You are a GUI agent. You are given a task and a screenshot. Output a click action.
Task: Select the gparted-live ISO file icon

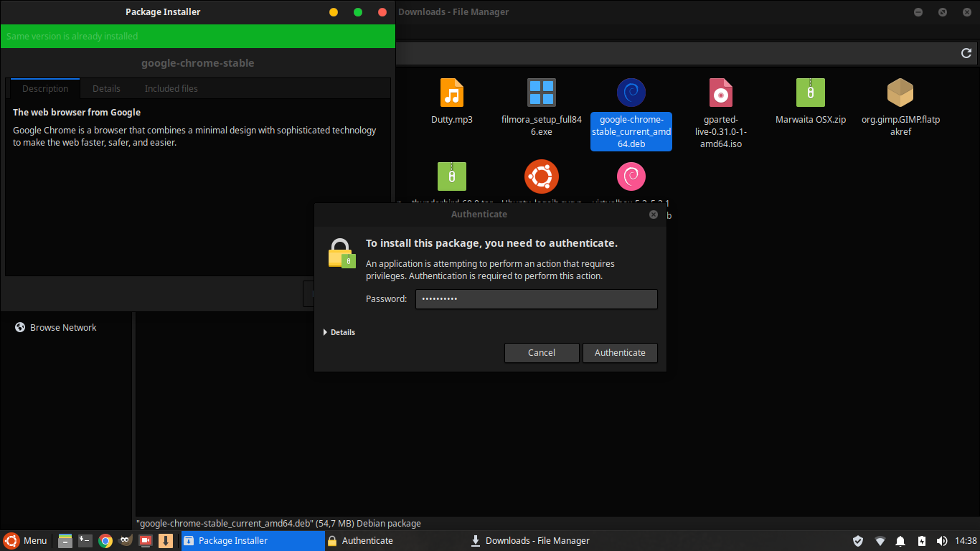point(720,93)
